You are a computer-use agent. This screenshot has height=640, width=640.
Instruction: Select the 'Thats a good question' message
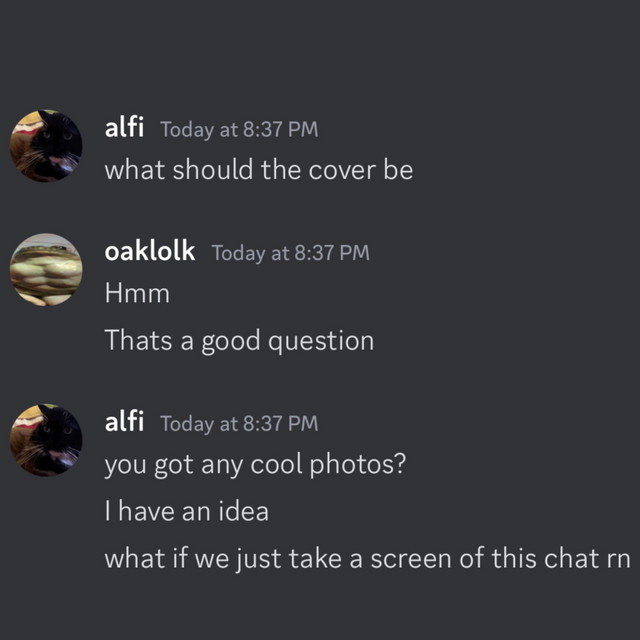[239, 341]
